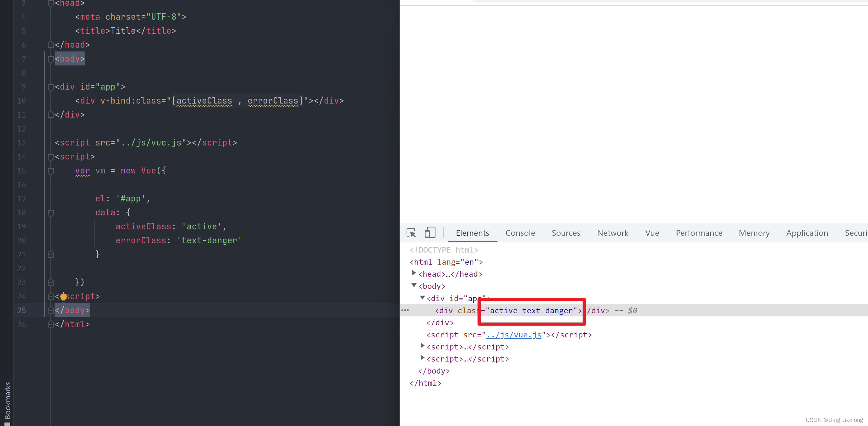Screen dimensions: 868x426
Task: Switch to the Network tab
Action: click(612, 233)
